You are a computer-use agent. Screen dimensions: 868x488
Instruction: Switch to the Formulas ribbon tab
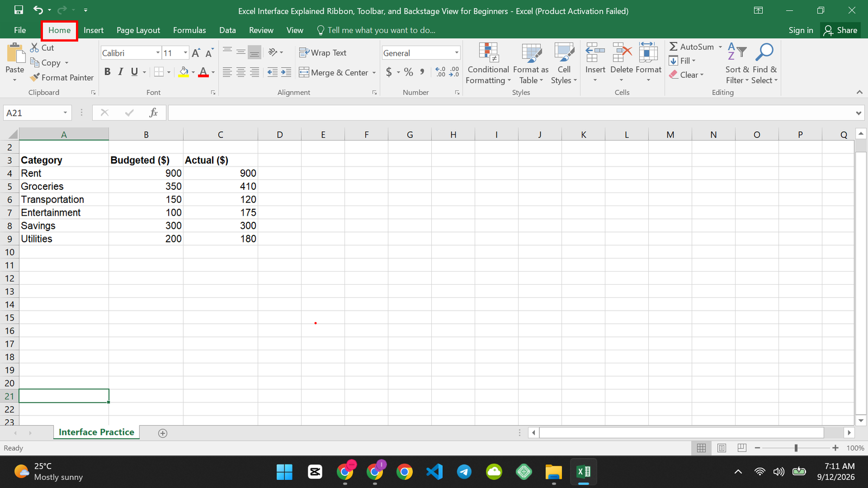tap(189, 30)
